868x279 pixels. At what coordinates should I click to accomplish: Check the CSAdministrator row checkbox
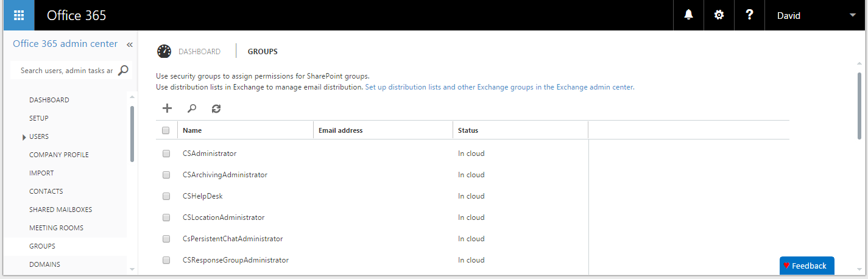pos(166,154)
